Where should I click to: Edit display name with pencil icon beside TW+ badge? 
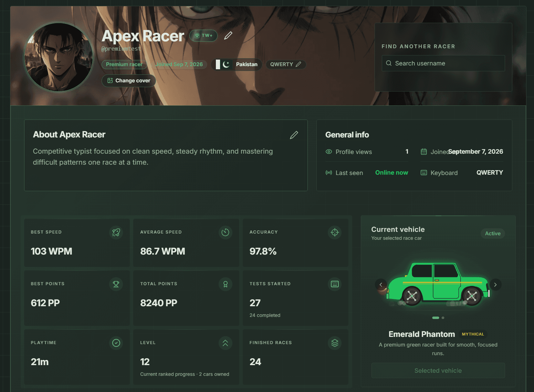tap(228, 35)
